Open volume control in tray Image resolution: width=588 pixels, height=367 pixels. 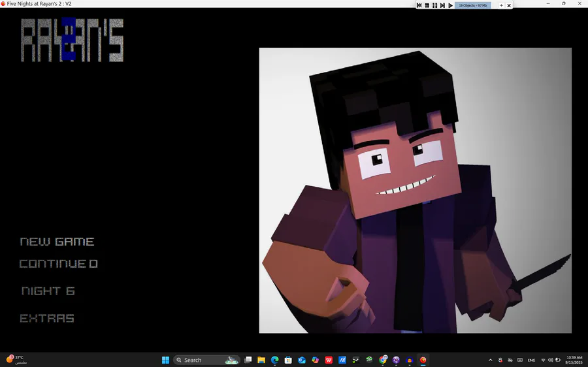point(550,360)
